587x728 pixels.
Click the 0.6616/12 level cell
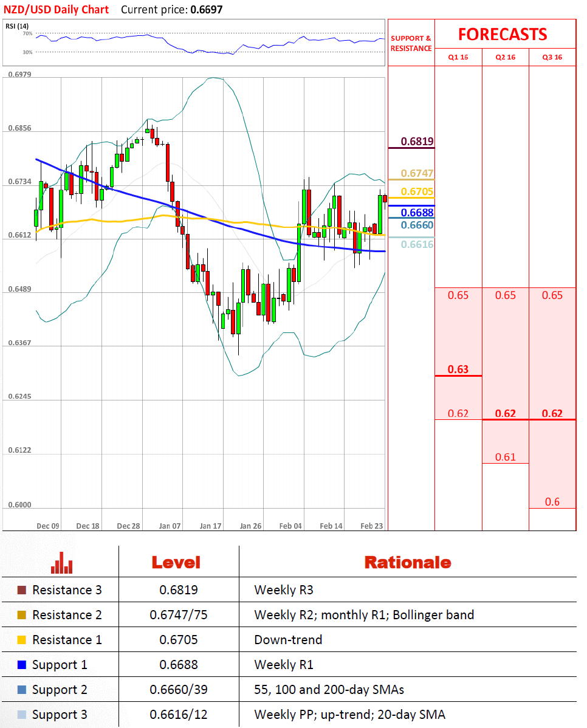(x=178, y=715)
